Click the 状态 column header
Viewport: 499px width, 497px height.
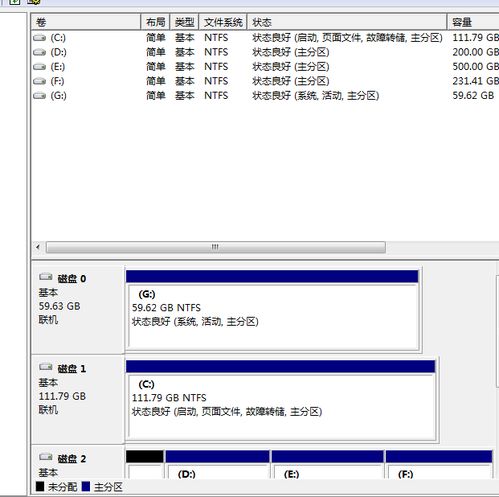pyautogui.click(x=347, y=22)
